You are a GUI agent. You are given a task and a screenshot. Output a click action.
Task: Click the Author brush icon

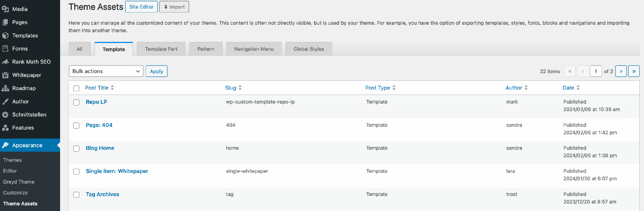pos(5,101)
